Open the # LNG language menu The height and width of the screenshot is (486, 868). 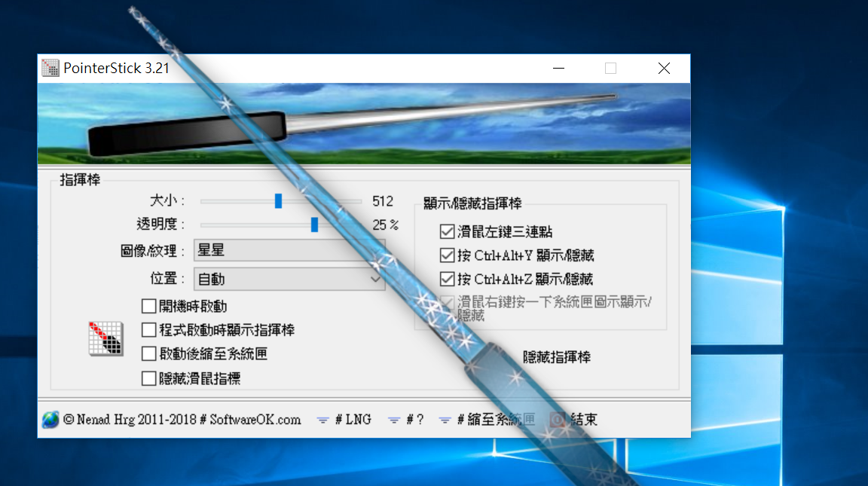(352, 420)
